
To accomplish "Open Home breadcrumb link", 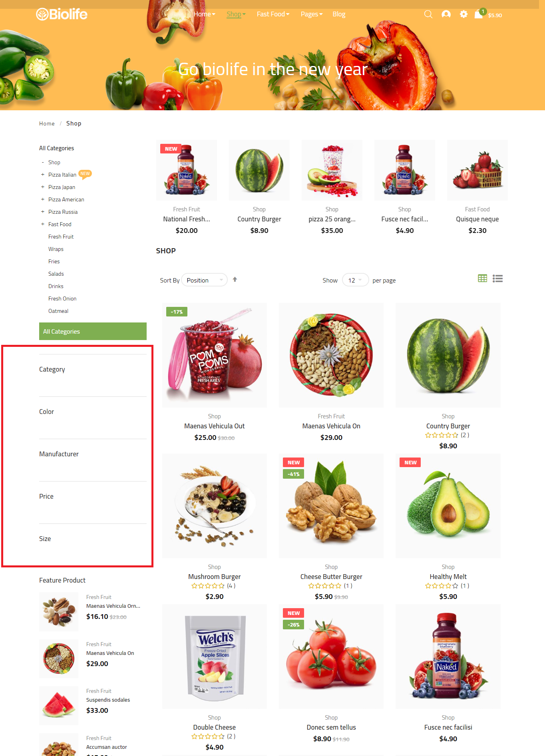I will click(x=47, y=123).
